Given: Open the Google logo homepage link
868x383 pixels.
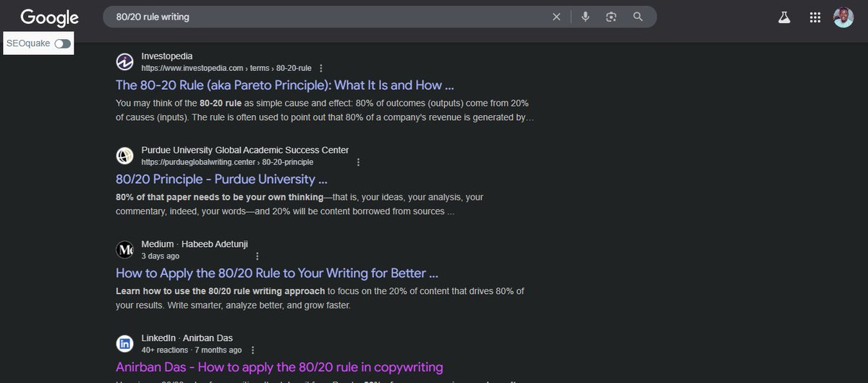Looking at the screenshot, I should [x=49, y=17].
